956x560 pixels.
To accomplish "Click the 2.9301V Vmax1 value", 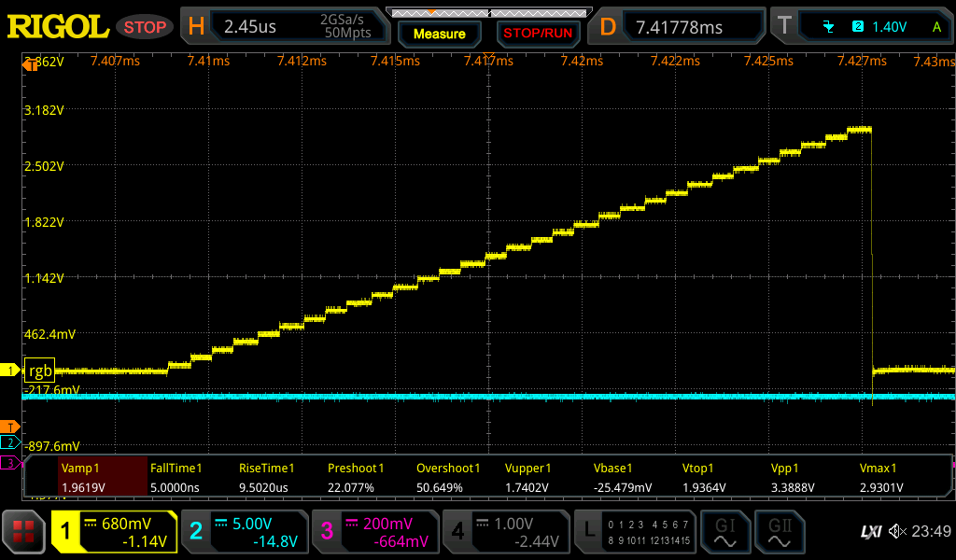I will [x=881, y=487].
